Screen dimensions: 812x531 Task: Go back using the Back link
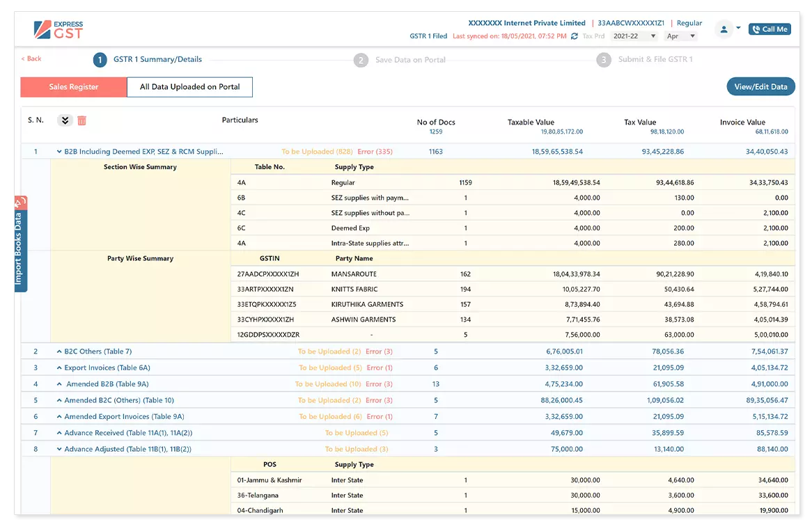(x=31, y=59)
